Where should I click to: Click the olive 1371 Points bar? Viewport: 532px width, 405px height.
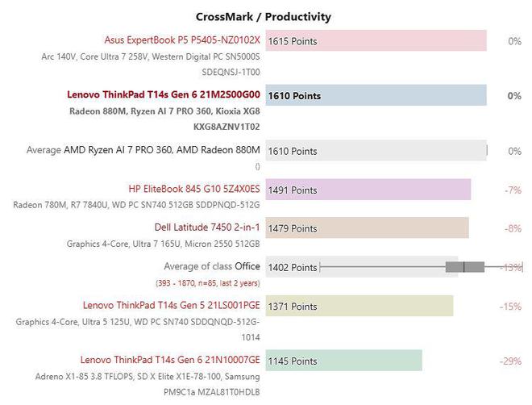(x=360, y=306)
